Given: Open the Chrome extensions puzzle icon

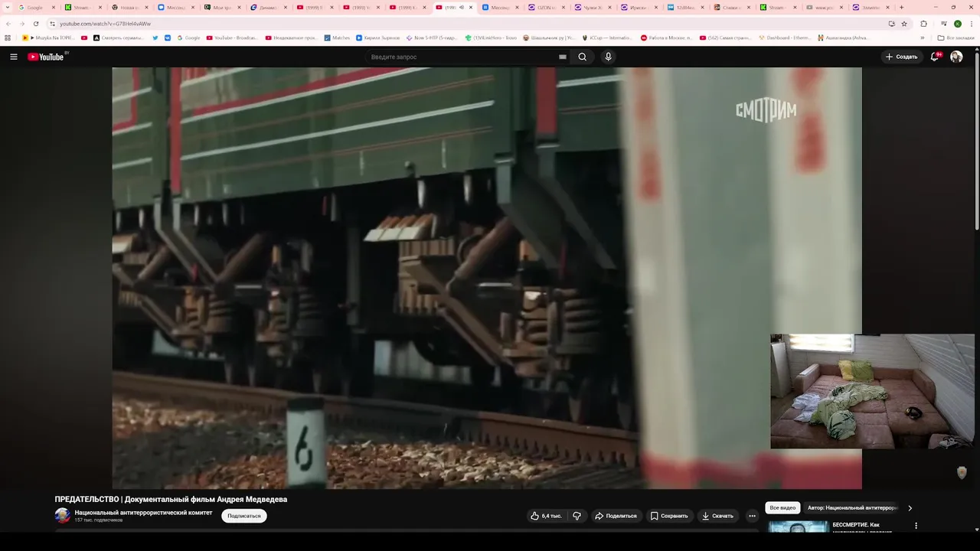Looking at the screenshot, I should tap(923, 24).
